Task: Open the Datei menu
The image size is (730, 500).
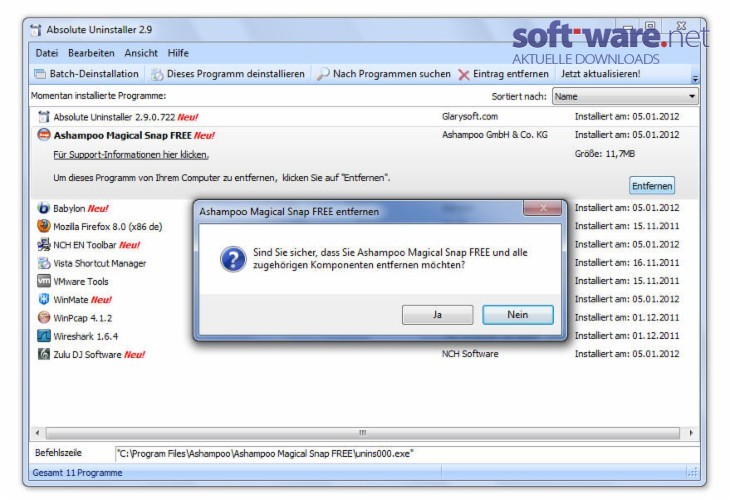Action: [47, 53]
